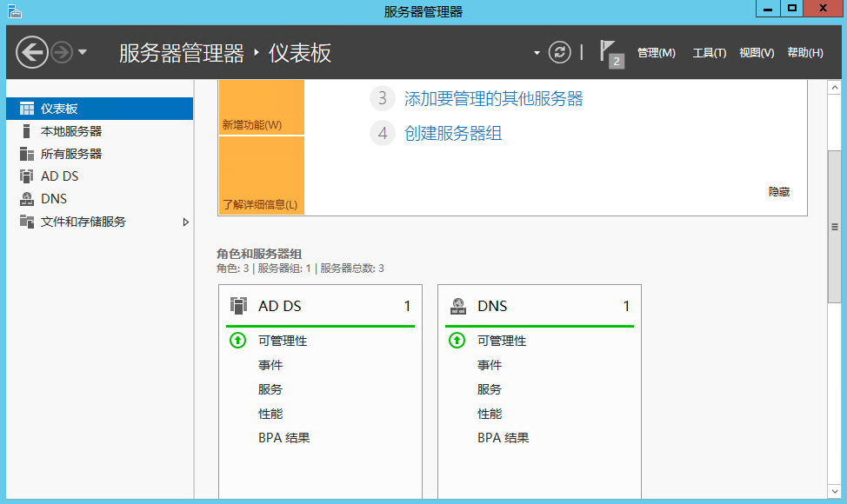Open the notifications flag icon
The image size is (847, 504).
611,53
